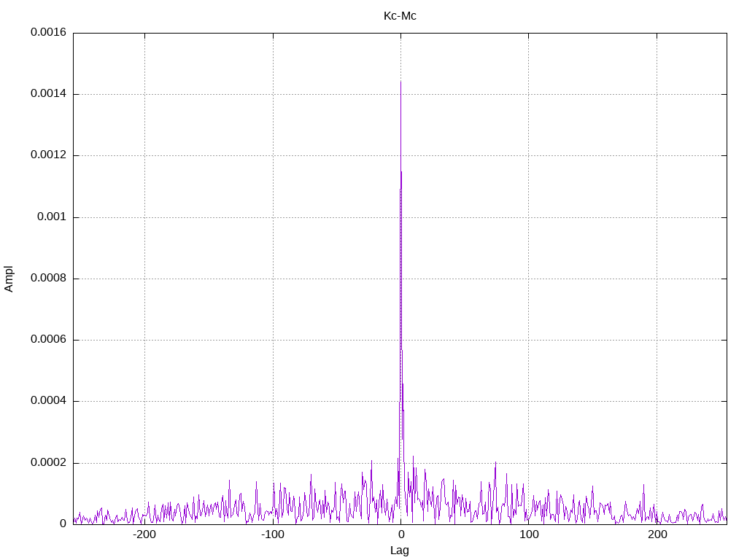Click the y-axis tick label 0.001
The width and height of the screenshot is (747, 560).
(x=52, y=217)
